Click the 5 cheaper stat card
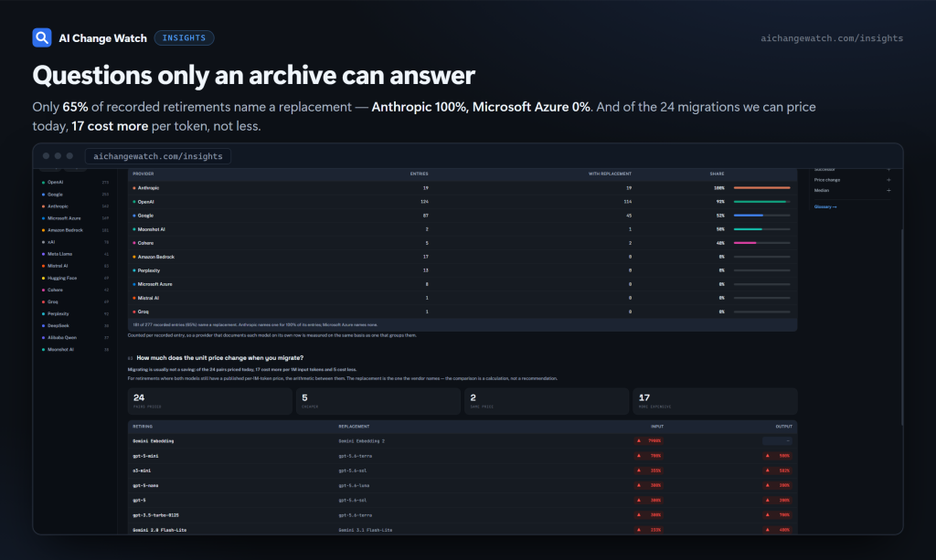Screen dimensions: 936x560 tap(378, 401)
